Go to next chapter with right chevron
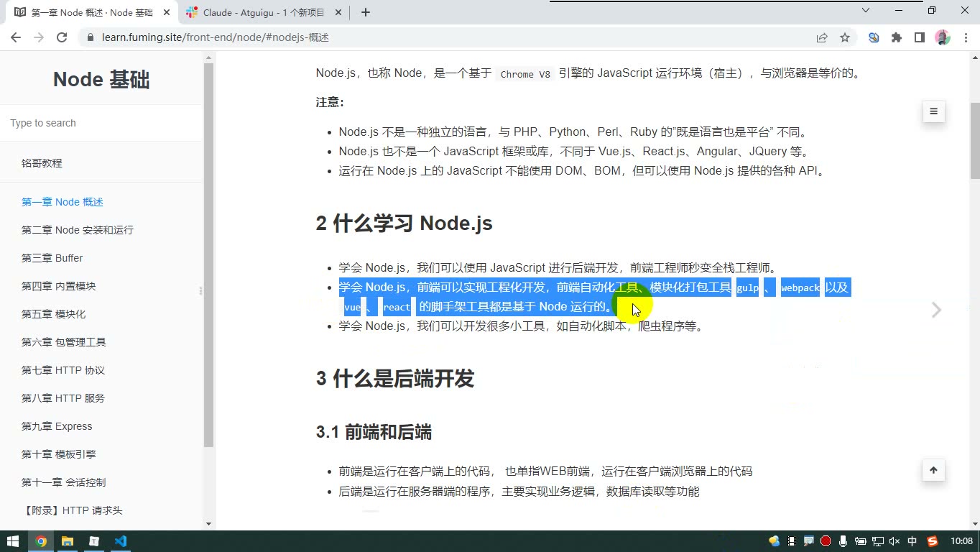 pos(936,310)
